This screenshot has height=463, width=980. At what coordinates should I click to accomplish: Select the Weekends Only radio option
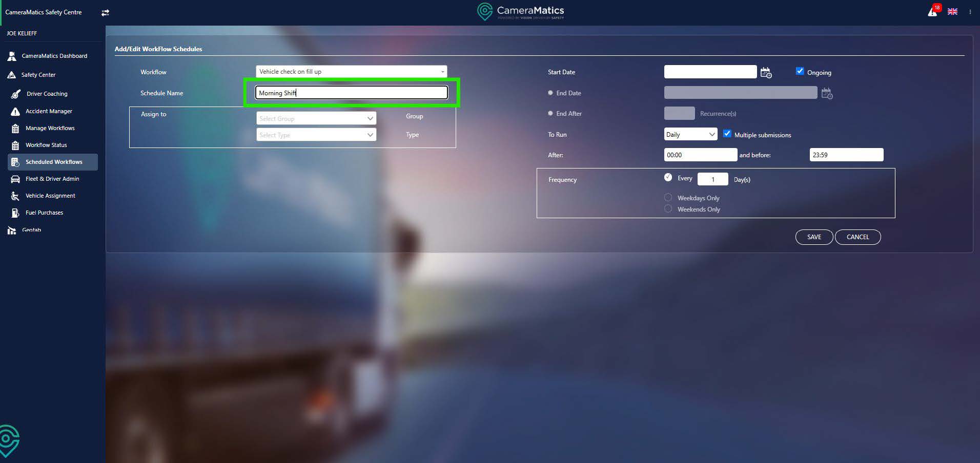668,209
